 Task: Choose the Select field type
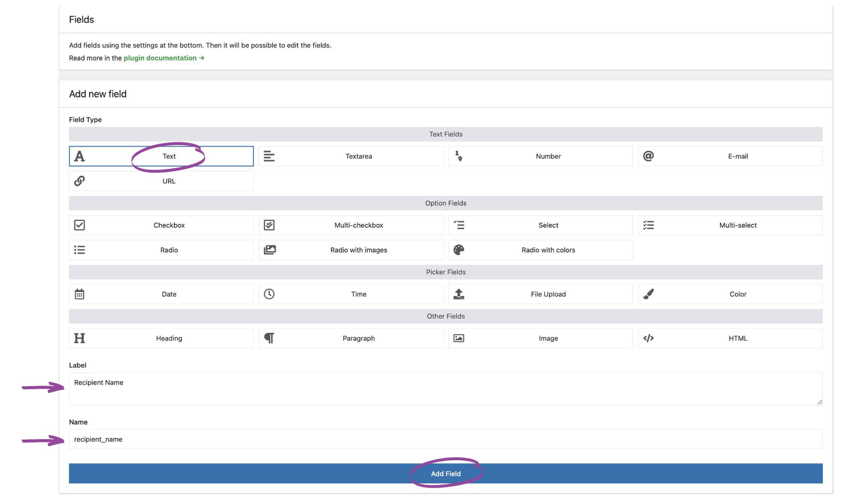(540, 225)
